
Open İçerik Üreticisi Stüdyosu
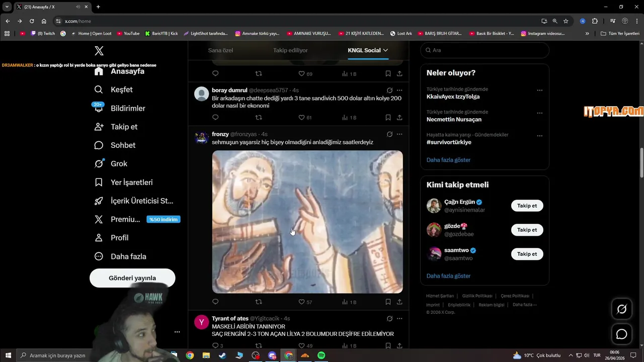pyautogui.click(x=134, y=201)
